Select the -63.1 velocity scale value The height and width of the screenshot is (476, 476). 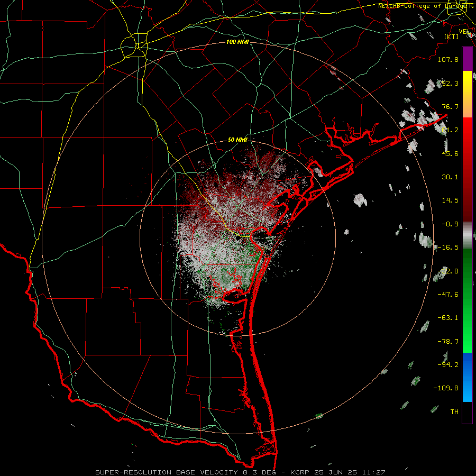[x=448, y=318]
